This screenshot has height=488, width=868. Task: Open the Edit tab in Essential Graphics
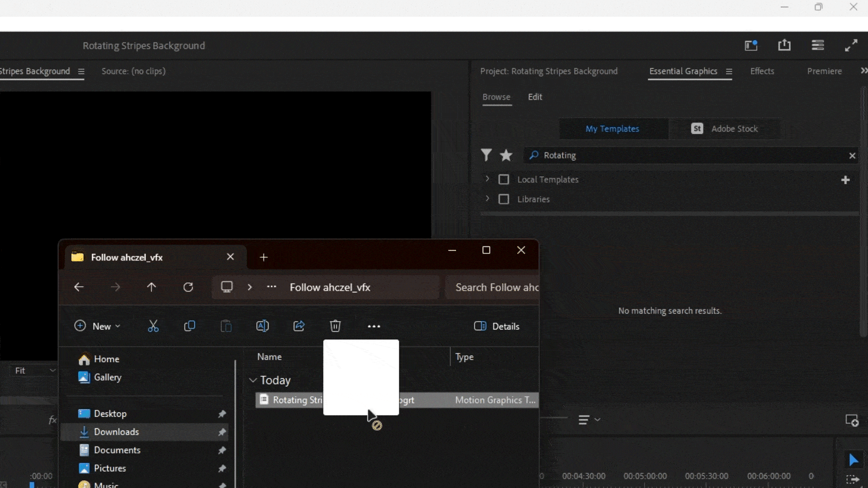tap(535, 97)
